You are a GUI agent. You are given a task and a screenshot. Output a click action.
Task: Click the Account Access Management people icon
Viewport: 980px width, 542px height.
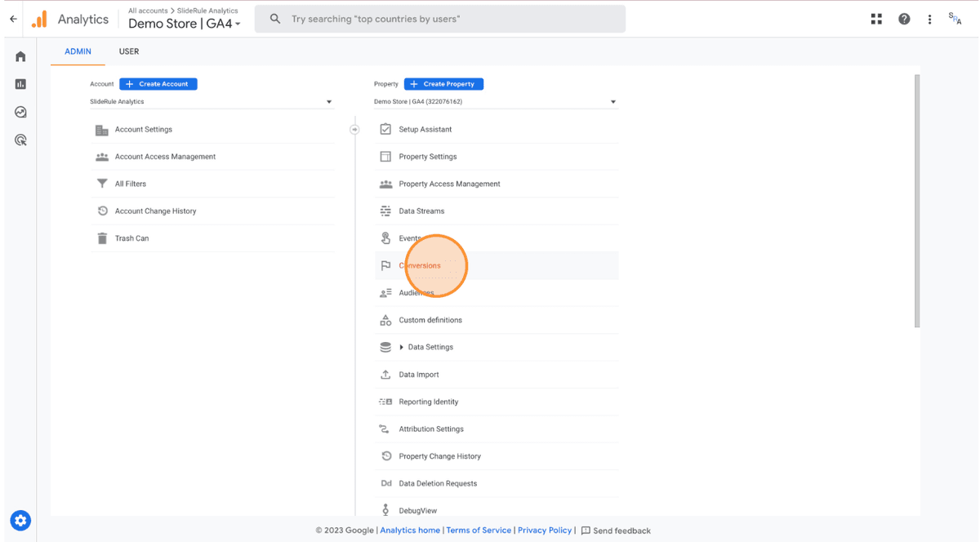[x=102, y=157]
